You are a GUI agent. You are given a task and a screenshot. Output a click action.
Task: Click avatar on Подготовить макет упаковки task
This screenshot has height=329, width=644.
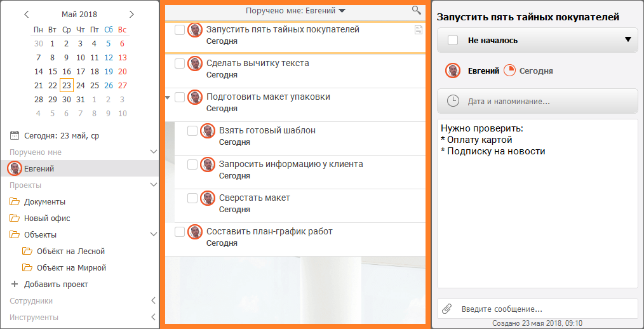pyautogui.click(x=195, y=97)
